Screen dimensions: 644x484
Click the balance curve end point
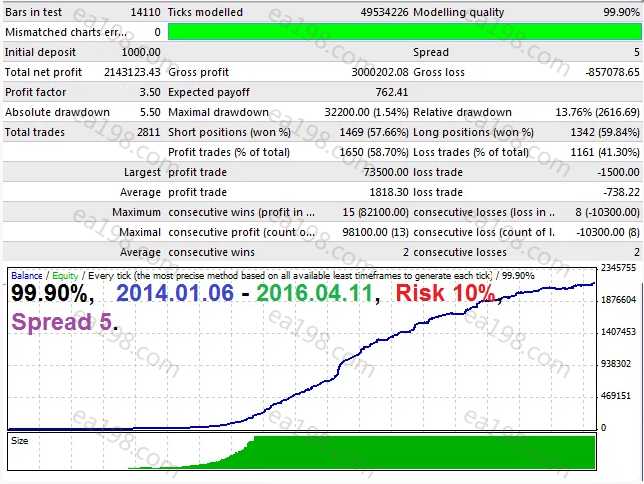593,283
